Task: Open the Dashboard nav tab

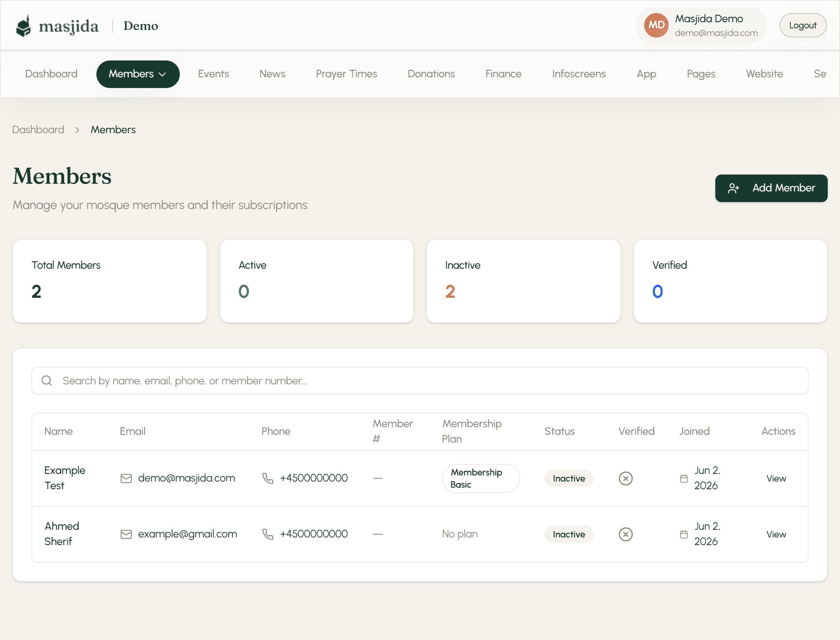Action: tap(51, 74)
